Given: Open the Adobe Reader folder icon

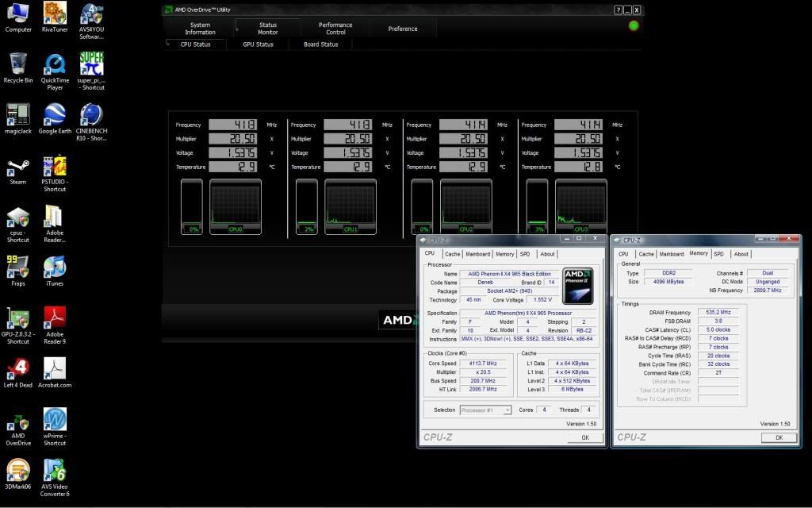Looking at the screenshot, I should click(x=55, y=224).
